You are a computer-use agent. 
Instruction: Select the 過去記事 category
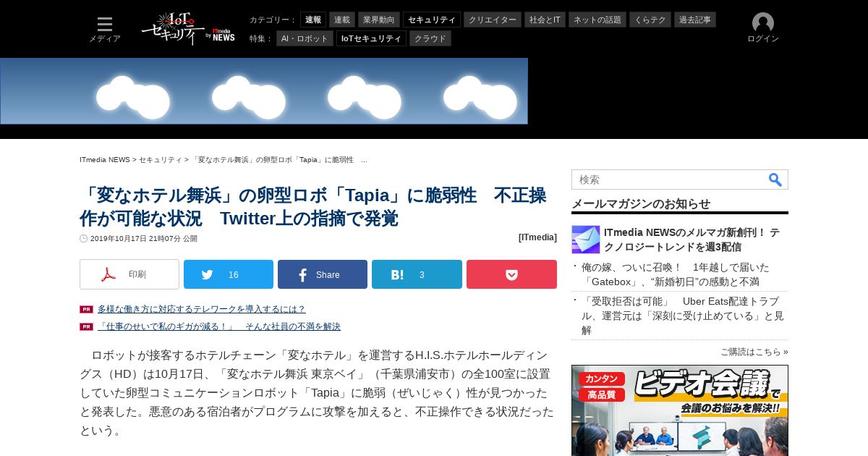pyautogui.click(x=695, y=20)
